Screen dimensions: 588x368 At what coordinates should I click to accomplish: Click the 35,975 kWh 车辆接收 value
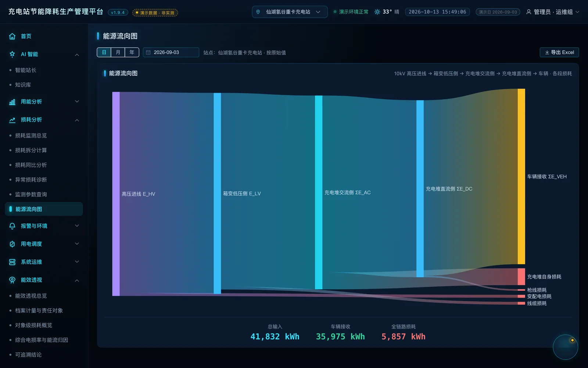click(x=340, y=337)
